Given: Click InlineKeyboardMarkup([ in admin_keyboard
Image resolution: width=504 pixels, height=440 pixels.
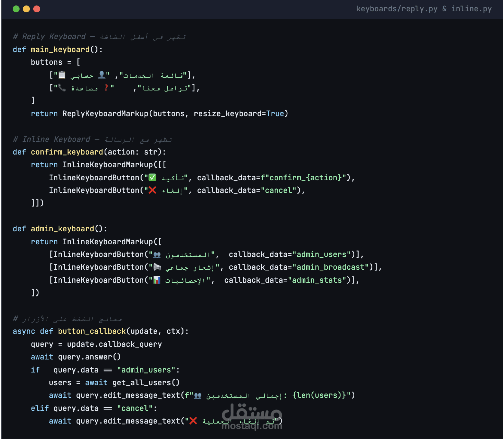Looking at the screenshot, I should pos(112,242).
